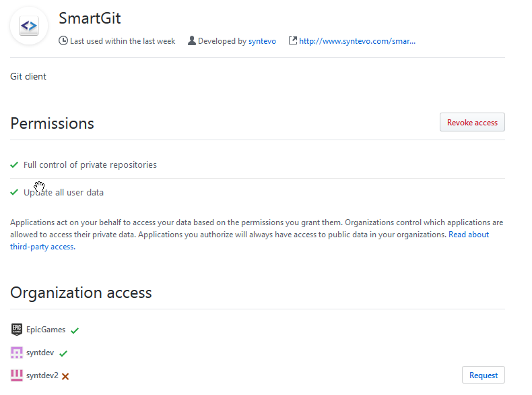Click the external link icon before URL
532x395 pixels.
click(292, 41)
